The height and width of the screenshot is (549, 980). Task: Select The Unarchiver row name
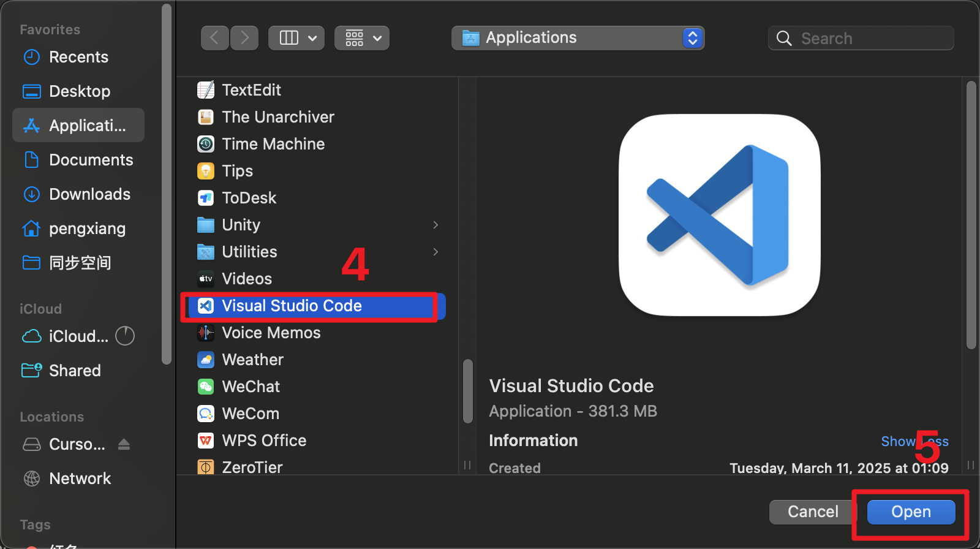pos(278,117)
